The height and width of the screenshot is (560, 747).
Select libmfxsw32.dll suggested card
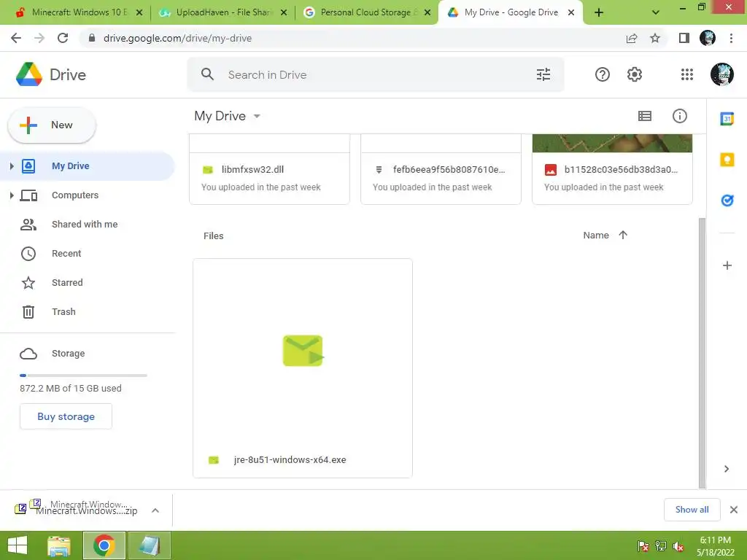(x=269, y=169)
